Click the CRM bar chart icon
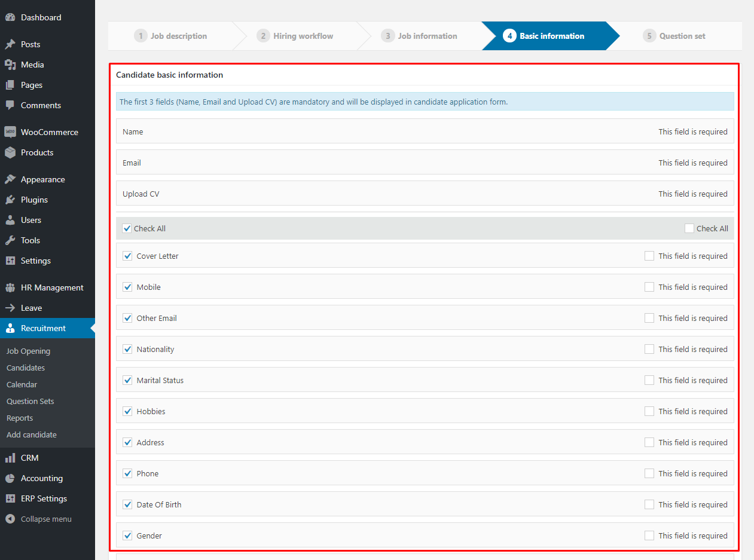The height and width of the screenshot is (560, 754). pyautogui.click(x=10, y=458)
